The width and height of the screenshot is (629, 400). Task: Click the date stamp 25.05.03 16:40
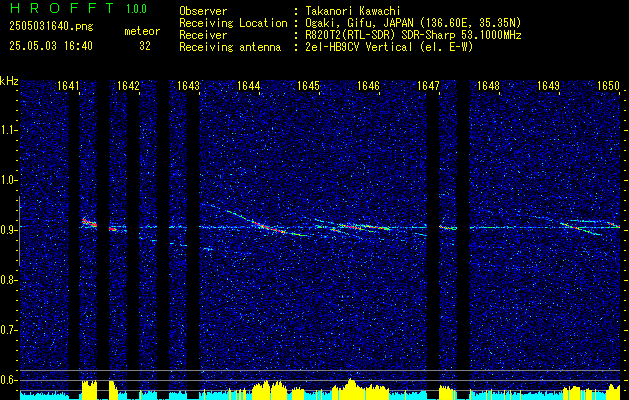[51, 46]
